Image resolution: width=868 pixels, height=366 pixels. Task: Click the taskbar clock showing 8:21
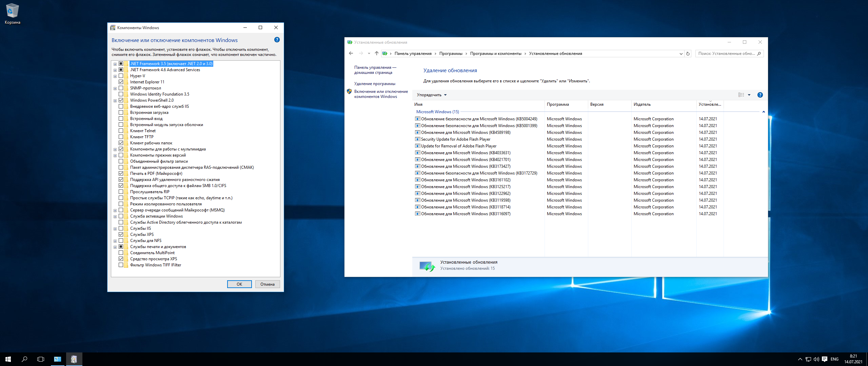pyautogui.click(x=853, y=359)
